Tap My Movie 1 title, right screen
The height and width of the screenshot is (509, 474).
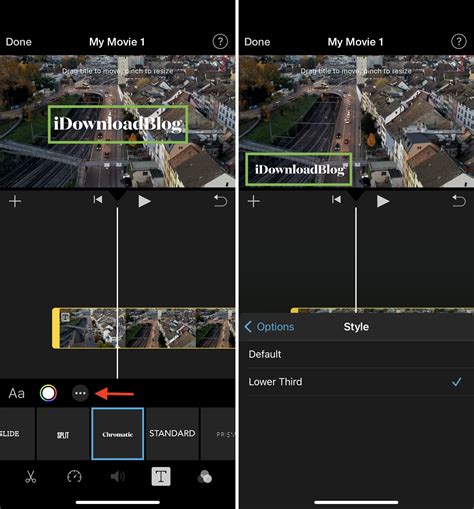tap(356, 42)
